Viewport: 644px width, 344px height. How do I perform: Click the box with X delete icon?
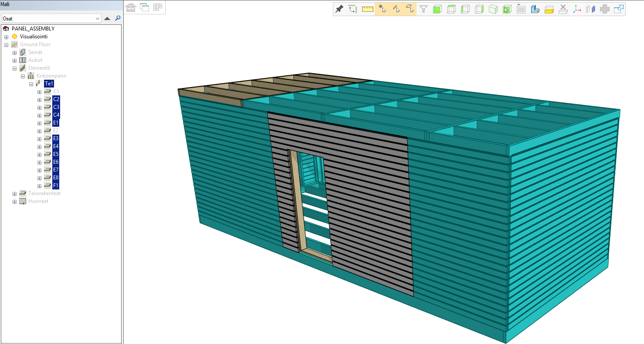click(x=563, y=9)
